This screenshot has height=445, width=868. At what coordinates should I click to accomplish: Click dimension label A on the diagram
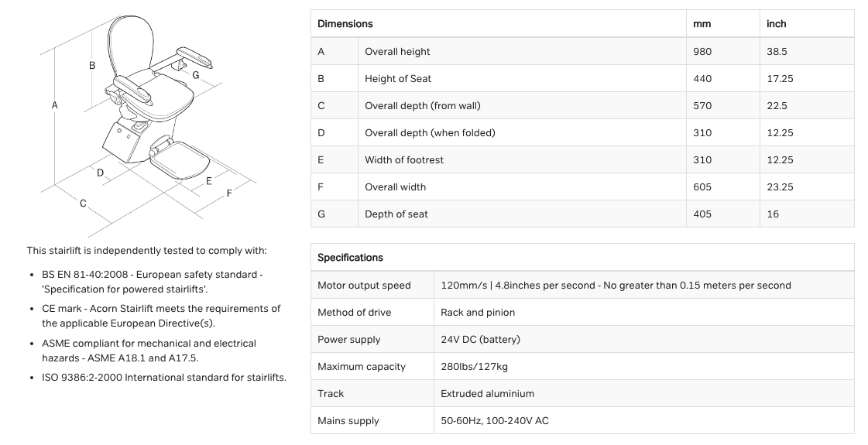[55, 104]
